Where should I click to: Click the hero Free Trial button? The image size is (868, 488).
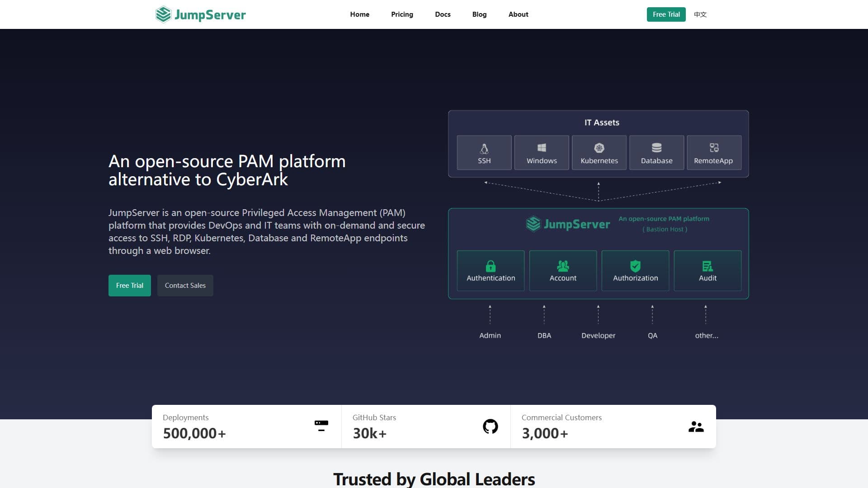point(130,286)
